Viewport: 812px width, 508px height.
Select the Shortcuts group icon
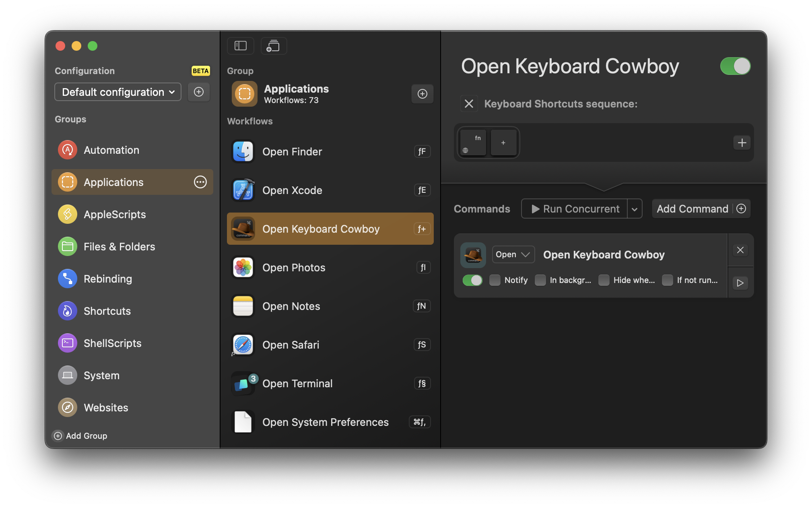point(68,311)
